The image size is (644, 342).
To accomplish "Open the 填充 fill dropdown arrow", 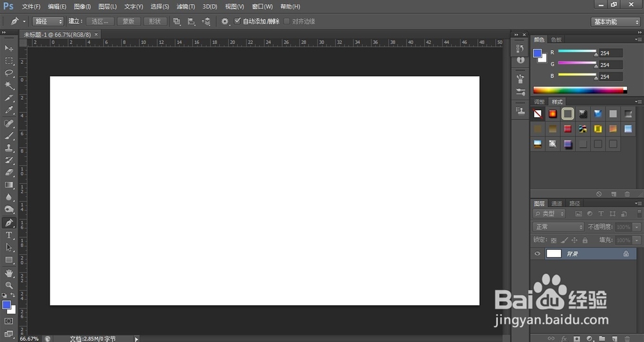I will pos(637,240).
